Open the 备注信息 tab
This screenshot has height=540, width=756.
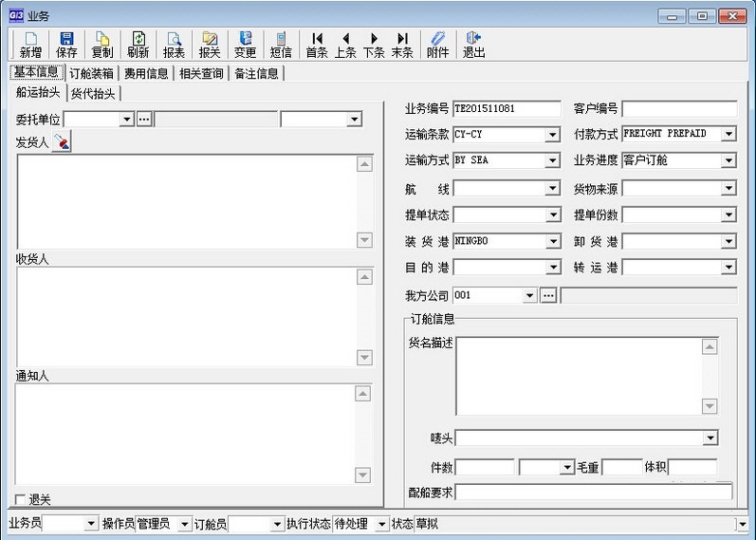(x=256, y=73)
